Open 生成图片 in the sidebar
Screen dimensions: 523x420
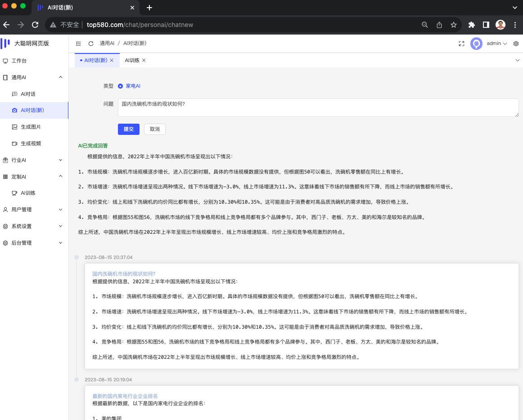(x=31, y=127)
